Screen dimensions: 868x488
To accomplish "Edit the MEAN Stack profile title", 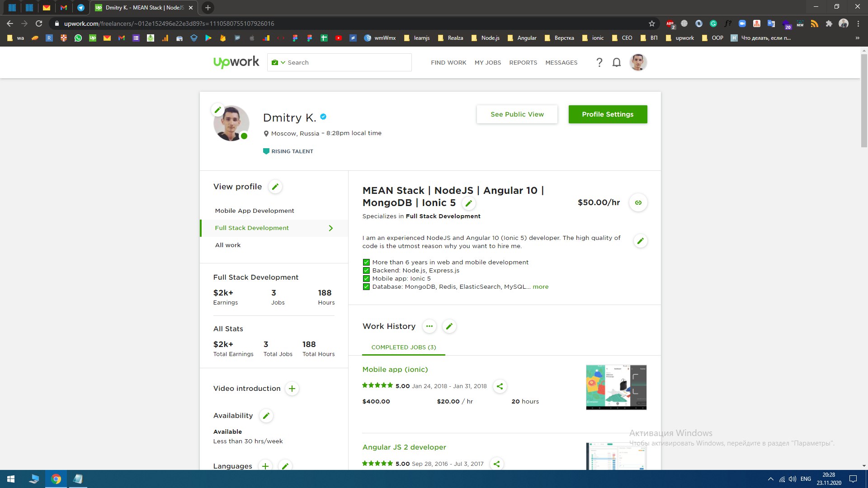I will [x=469, y=203].
